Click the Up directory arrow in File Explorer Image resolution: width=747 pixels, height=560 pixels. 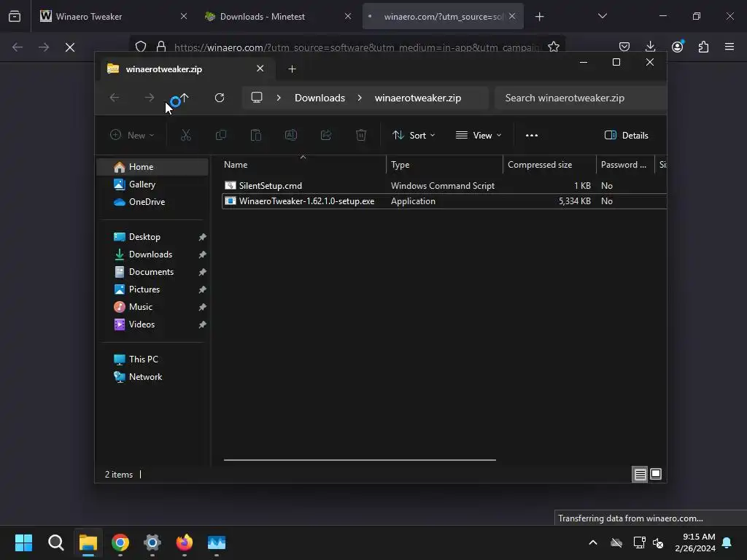[x=185, y=98]
